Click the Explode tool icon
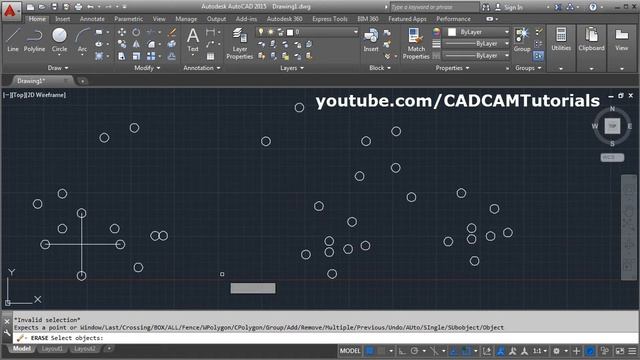The image size is (640, 360). 172,44
